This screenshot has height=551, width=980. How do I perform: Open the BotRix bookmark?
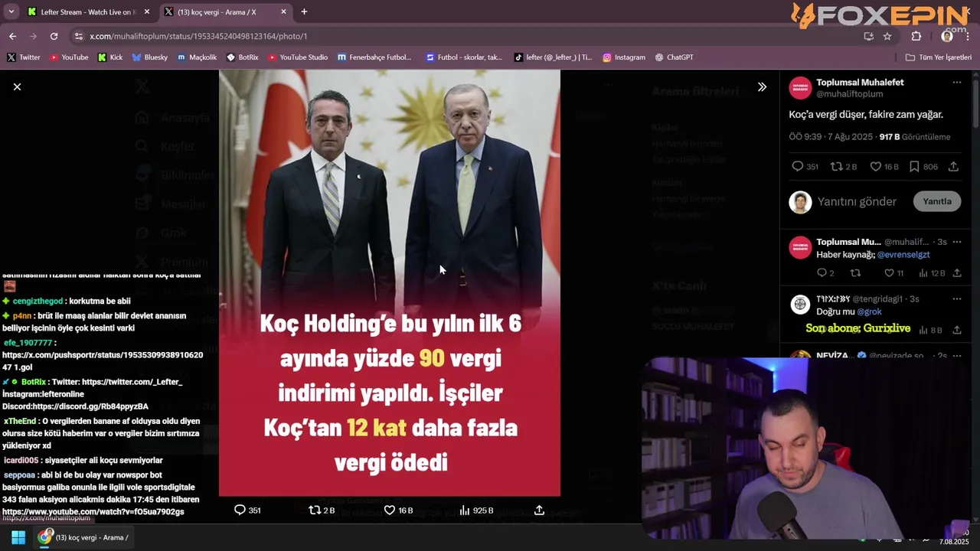pos(243,57)
